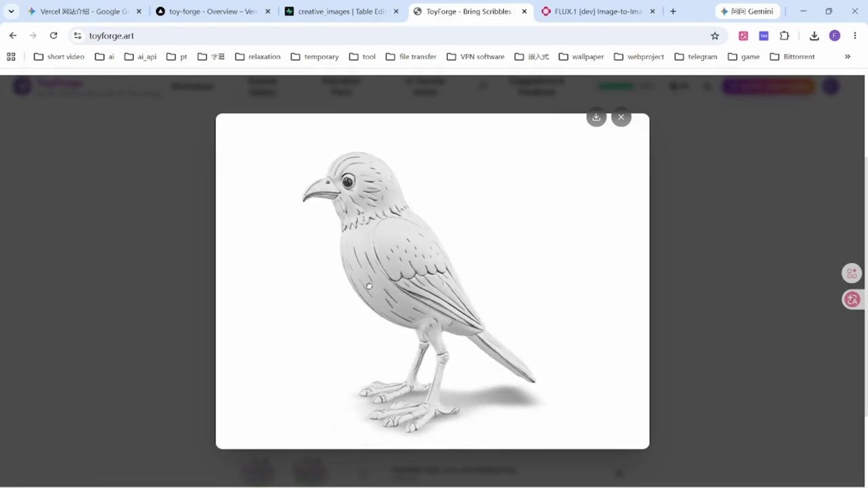This screenshot has height=488, width=868.
Task: Open the ai bookmark folder
Action: tap(104, 57)
